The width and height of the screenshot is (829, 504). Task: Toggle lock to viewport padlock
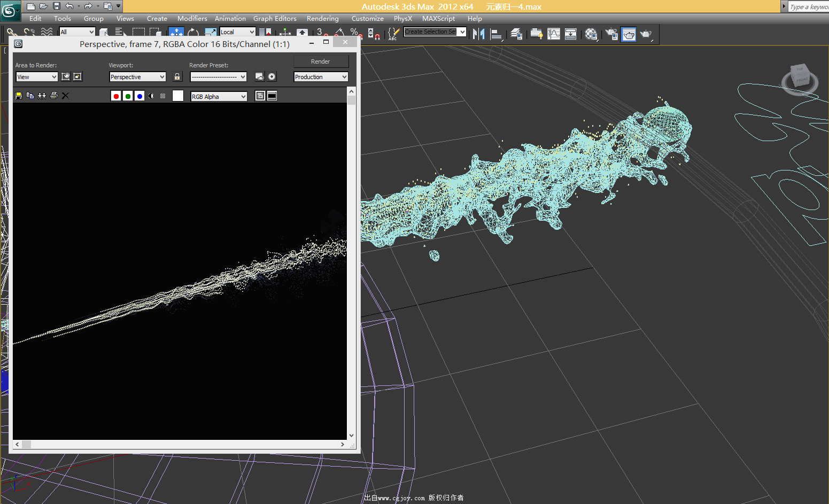pyautogui.click(x=177, y=77)
